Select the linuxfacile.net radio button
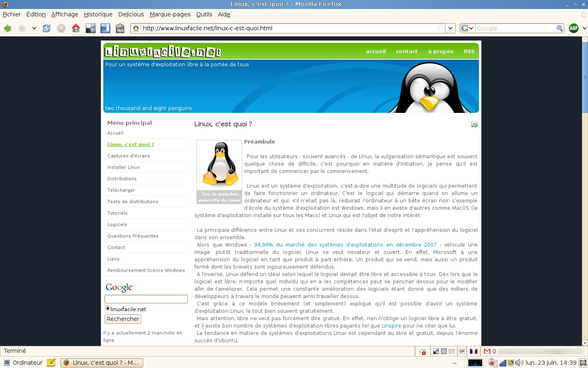 point(108,309)
